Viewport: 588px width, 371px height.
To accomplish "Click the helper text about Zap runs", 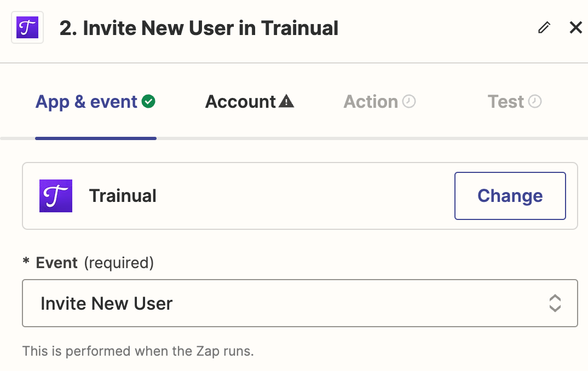I will pyautogui.click(x=138, y=351).
